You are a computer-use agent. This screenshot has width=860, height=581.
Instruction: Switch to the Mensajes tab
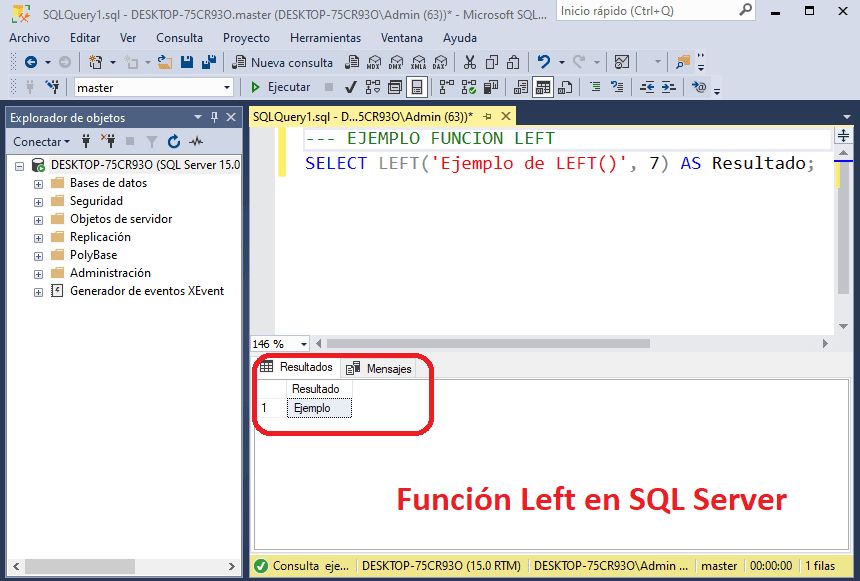[x=379, y=368]
